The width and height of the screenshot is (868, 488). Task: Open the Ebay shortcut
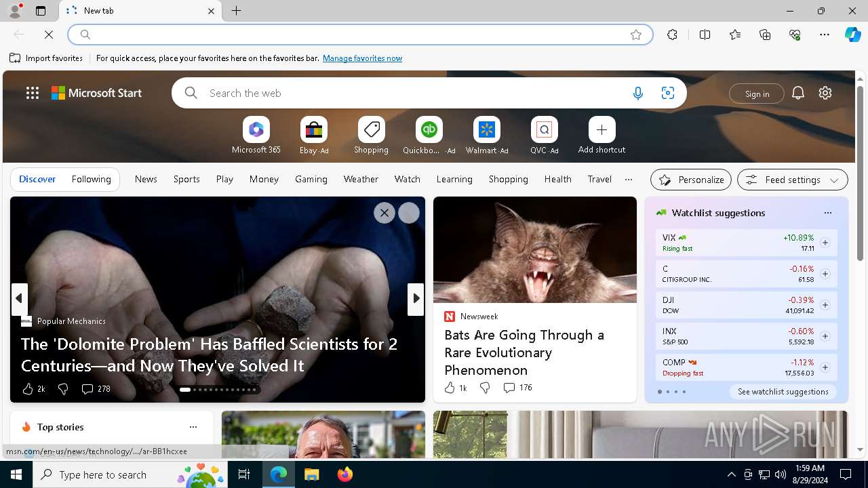tap(314, 136)
